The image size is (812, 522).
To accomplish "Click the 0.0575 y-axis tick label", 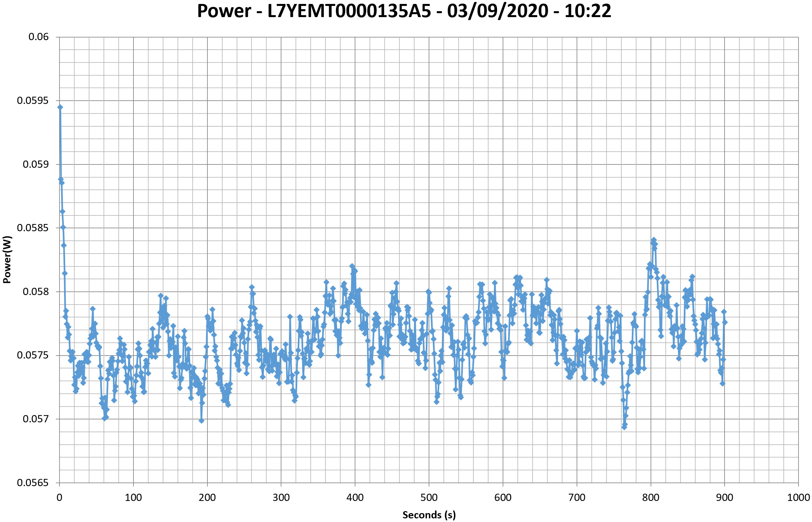I will click(33, 355).
